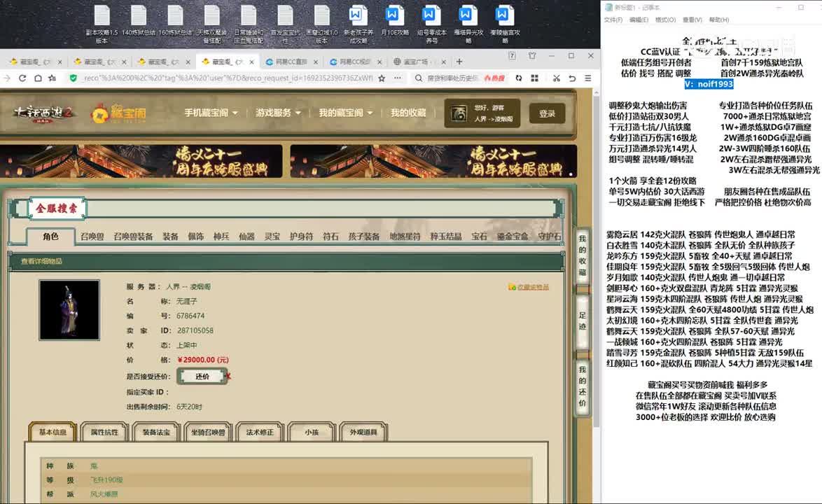Image resolution: width=822 pixels, height=504 pixels.
Task: Open the 属性抗性 detail tab
Action: tap(104, 432)
